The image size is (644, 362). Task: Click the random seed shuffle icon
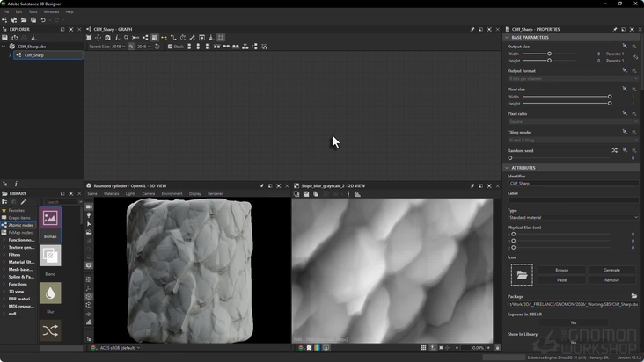tap(614, 151)
